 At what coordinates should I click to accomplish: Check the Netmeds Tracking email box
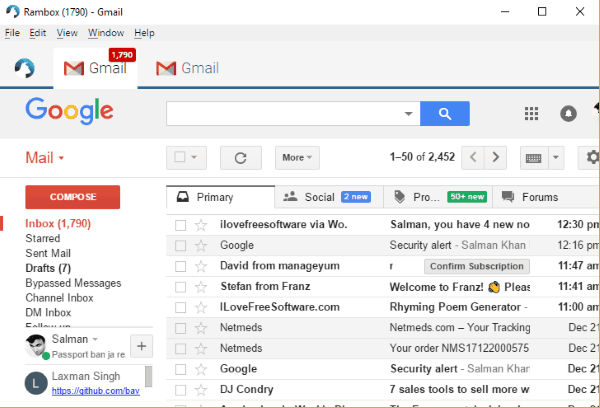[181, 328]
